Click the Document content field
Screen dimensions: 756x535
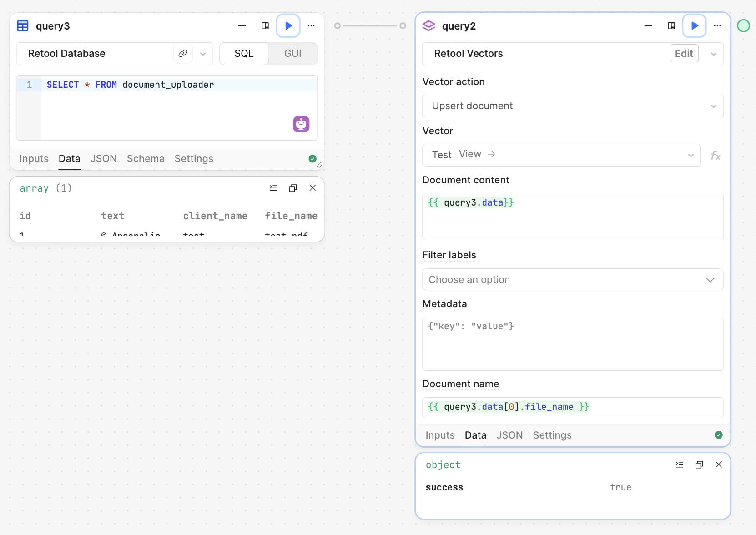[x=573, y=217]
